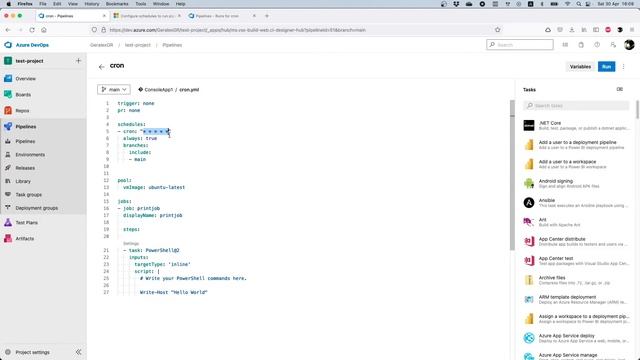Click test-project breadcrumb link
Image resolution: width=640 pixels, height=360 pixels.
point(138,45)
